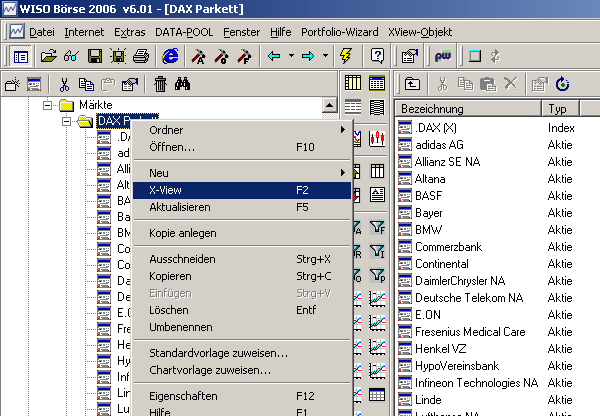
Task: Open Eigenschaften from context menu
Action: pyautogui.click(x=242, y=396)
